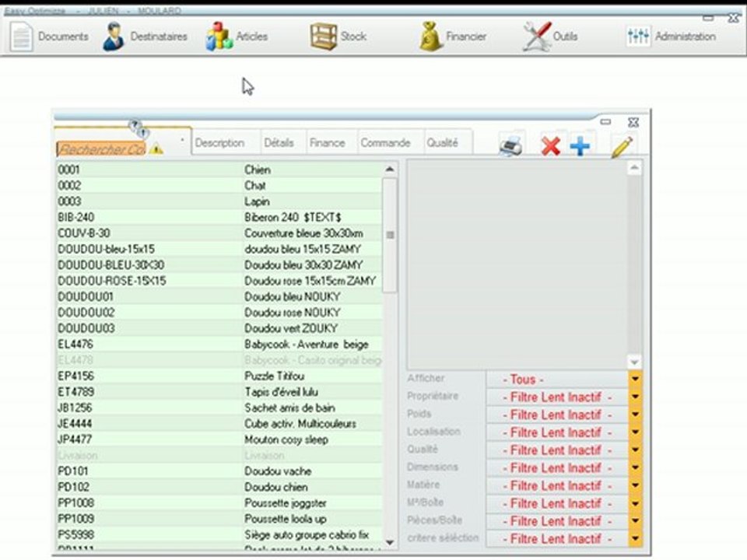Click preview pane scrollbar up arrow

(x=634, y=168)
